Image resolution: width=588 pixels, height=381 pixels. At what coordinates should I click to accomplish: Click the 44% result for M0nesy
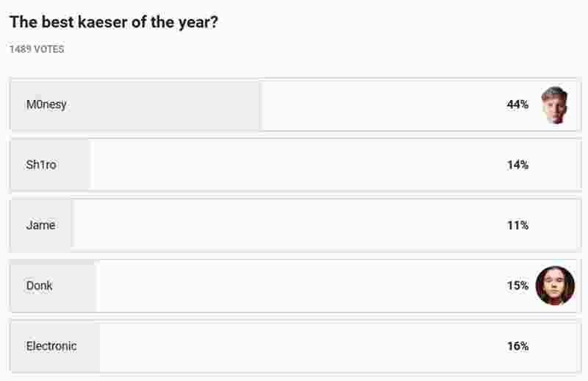pyautogui.click(x=517, y=104)
